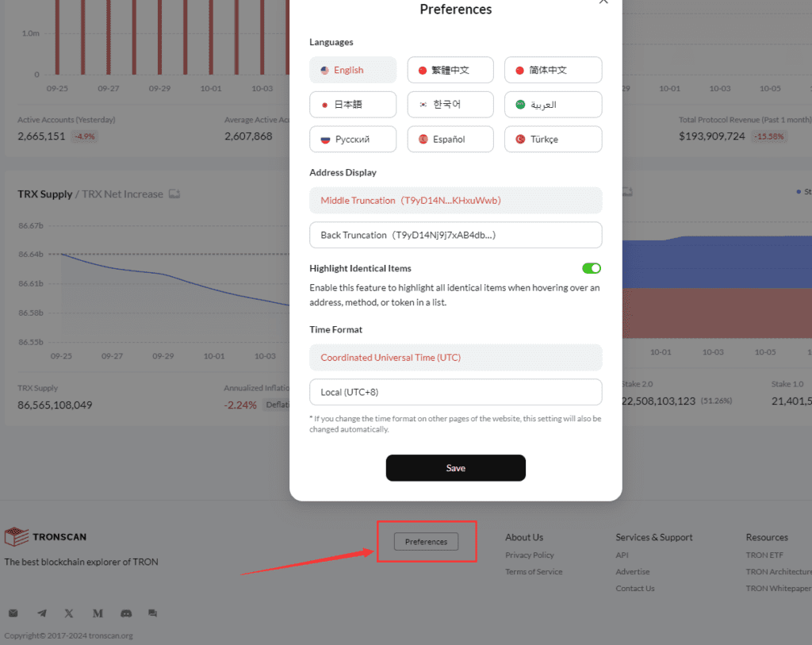Toggle off Highlight Identical Items

591,268
